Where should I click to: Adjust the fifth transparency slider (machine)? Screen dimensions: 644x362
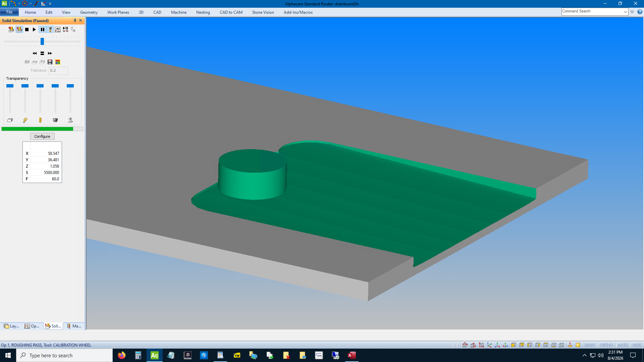(x=70, y=86)
